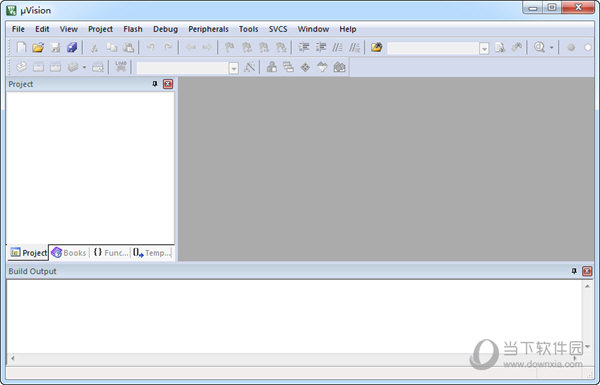The image size is (600, 385).
Task: Expand the Select Target dropdown arrow
Action: pyautogui.click(x=233, y=68)
